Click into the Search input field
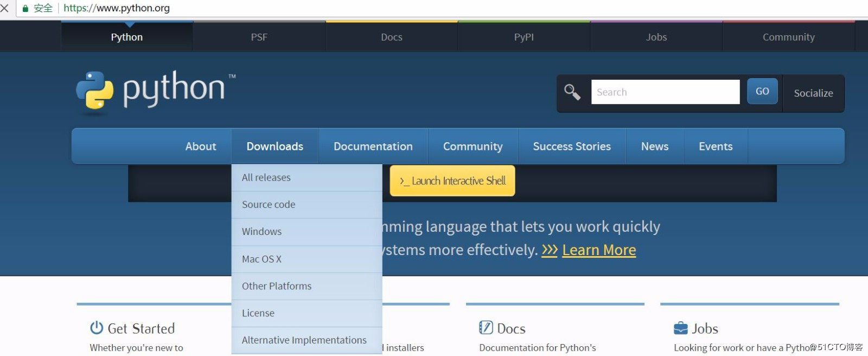 click(x=665, y=92)
